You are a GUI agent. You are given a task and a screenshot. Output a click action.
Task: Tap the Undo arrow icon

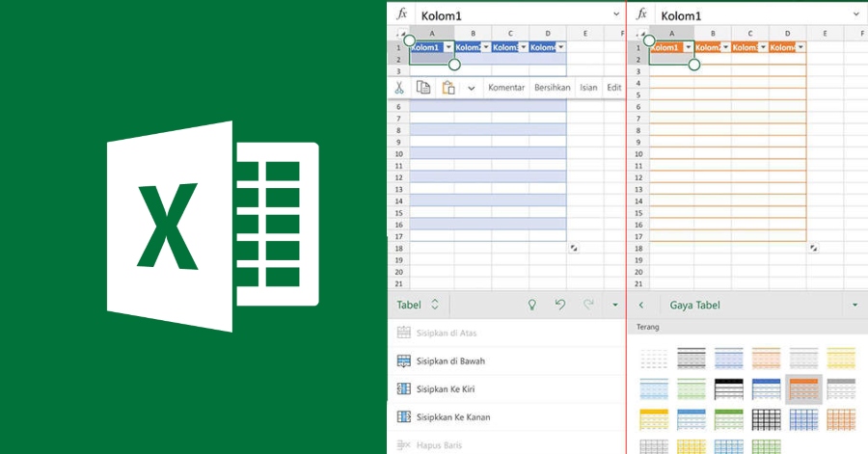click(560, 305)
